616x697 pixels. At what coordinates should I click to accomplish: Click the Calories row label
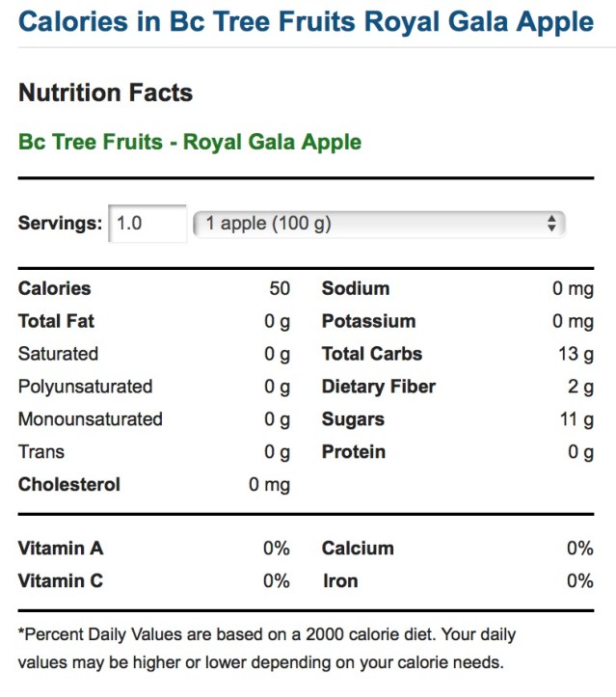[55, 288]
